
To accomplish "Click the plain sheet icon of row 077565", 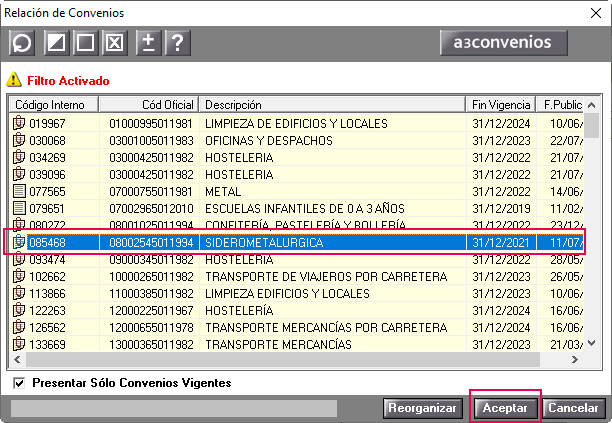I will tap(19, 191).
